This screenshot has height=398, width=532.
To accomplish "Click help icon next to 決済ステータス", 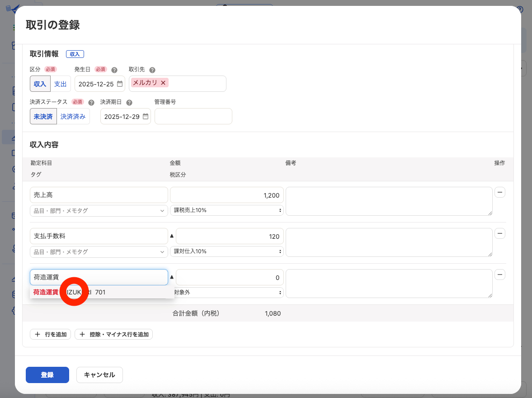I will click(91, 103).
